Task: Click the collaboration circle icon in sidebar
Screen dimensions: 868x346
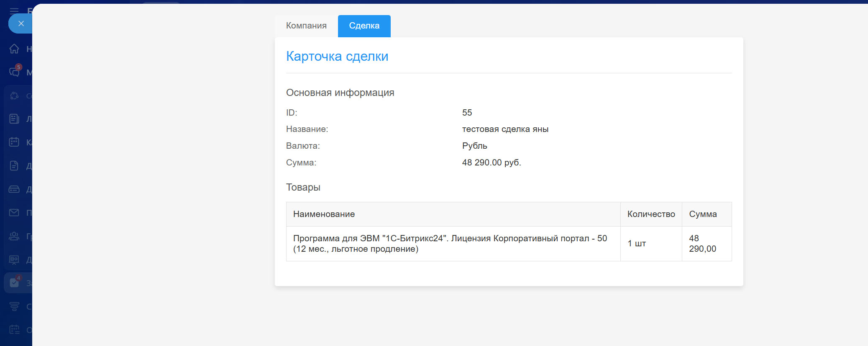Action: (x=14, y=96)
